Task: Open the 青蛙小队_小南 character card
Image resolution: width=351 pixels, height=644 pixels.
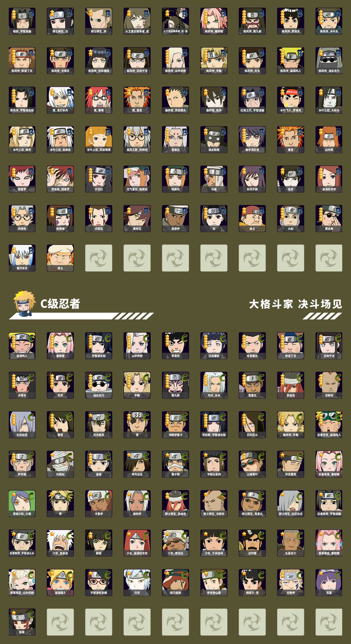Action: point(22,503)
